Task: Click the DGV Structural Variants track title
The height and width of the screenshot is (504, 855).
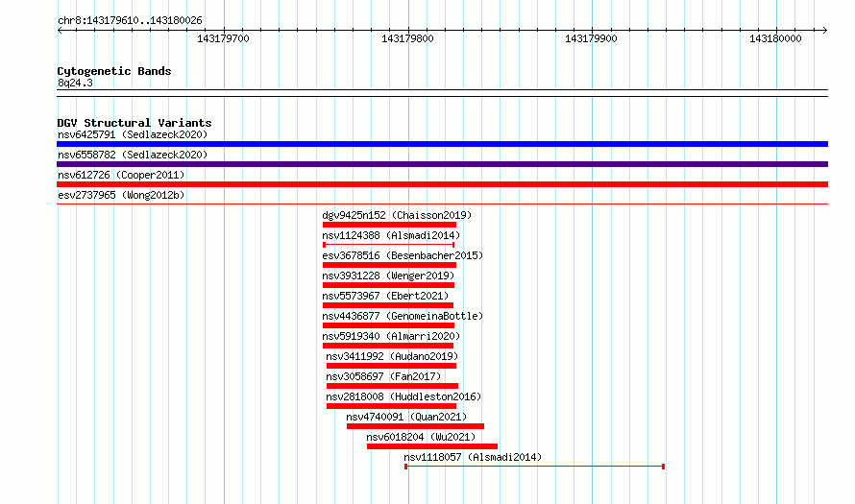Action: pyautogui.click(x=134, y=123)
